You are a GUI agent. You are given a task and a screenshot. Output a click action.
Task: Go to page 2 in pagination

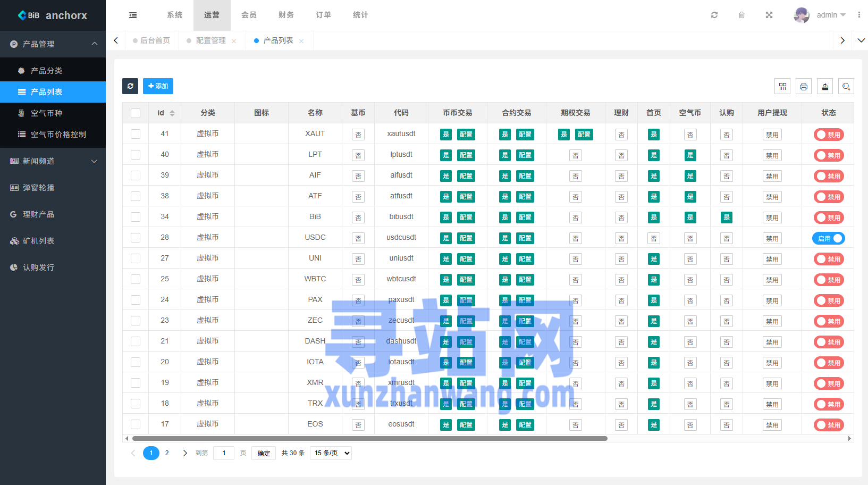point(167,453)
